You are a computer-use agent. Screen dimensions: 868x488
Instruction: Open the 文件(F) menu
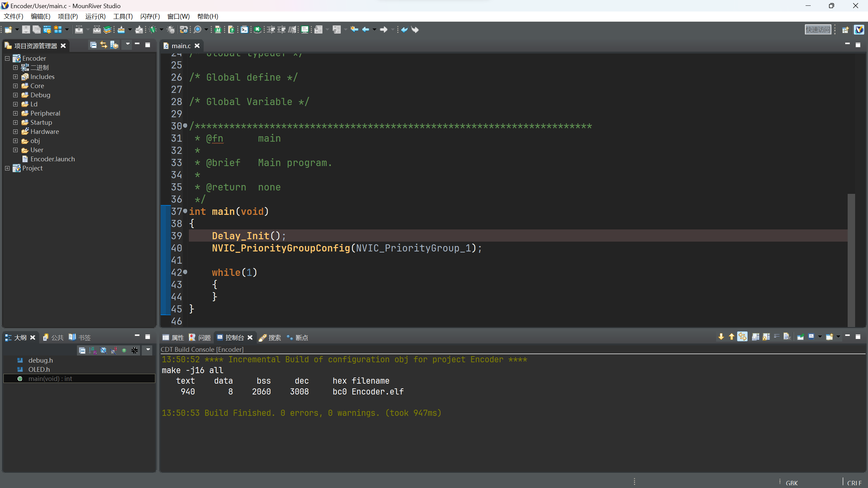point(14,16)
